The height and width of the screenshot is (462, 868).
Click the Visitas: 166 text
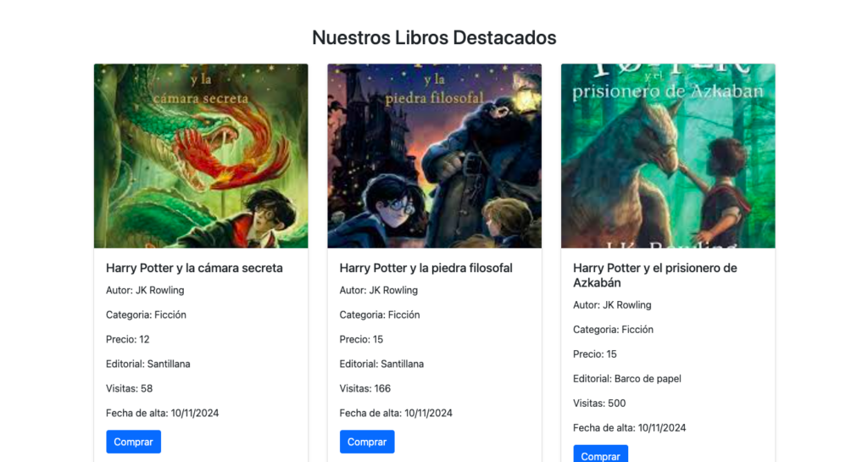pos(364,388)
